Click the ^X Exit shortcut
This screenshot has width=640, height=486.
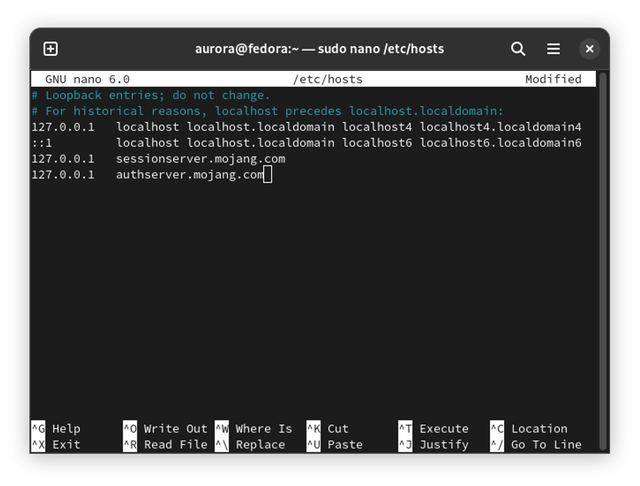(x=56, y=444)
